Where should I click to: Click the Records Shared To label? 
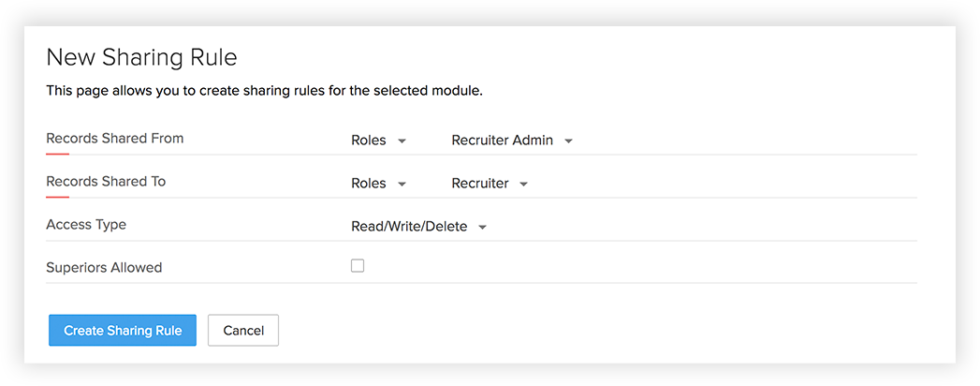pos(106,182)
